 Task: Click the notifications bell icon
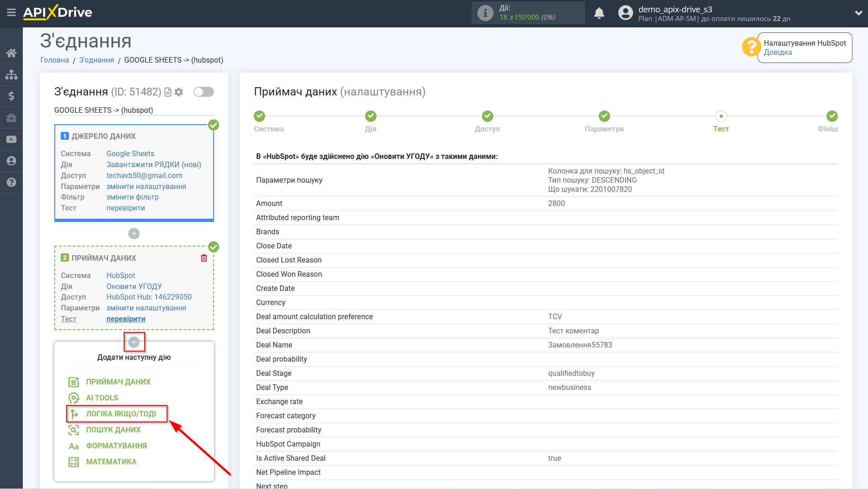tap(599, 13)
